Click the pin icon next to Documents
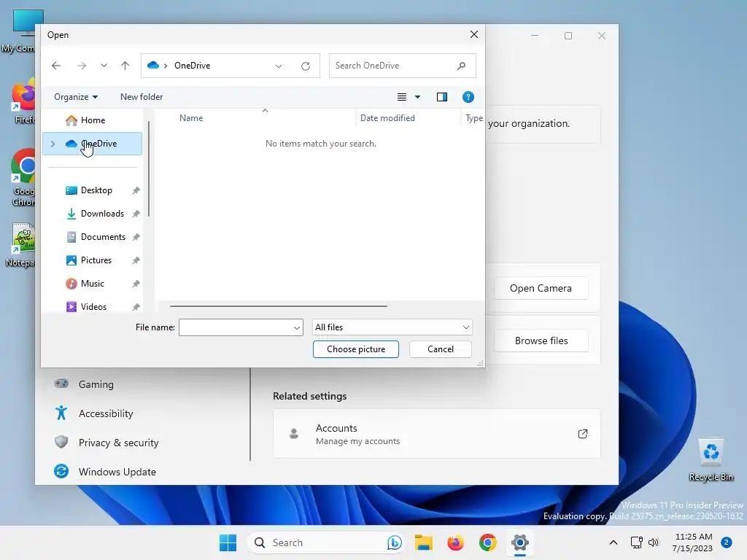This screenshot has width=747, height=560. coord(136,237)
